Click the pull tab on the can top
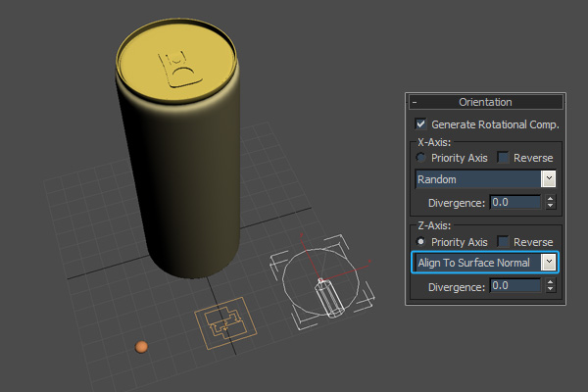Viewport: 588px width, 392px height. click(179, 69)
